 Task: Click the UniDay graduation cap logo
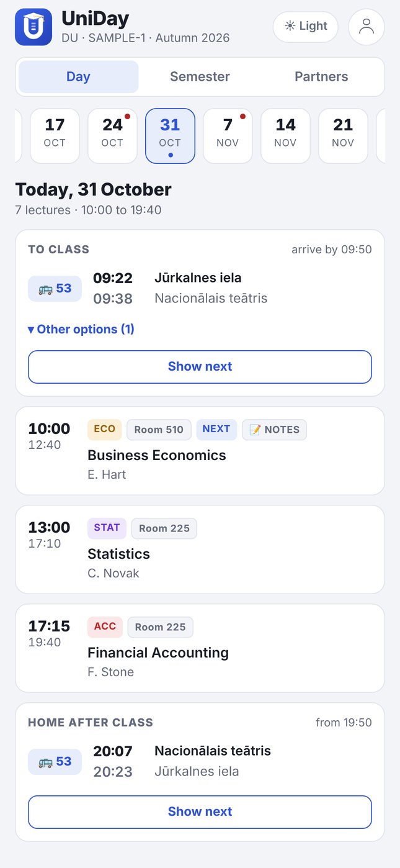33,27
